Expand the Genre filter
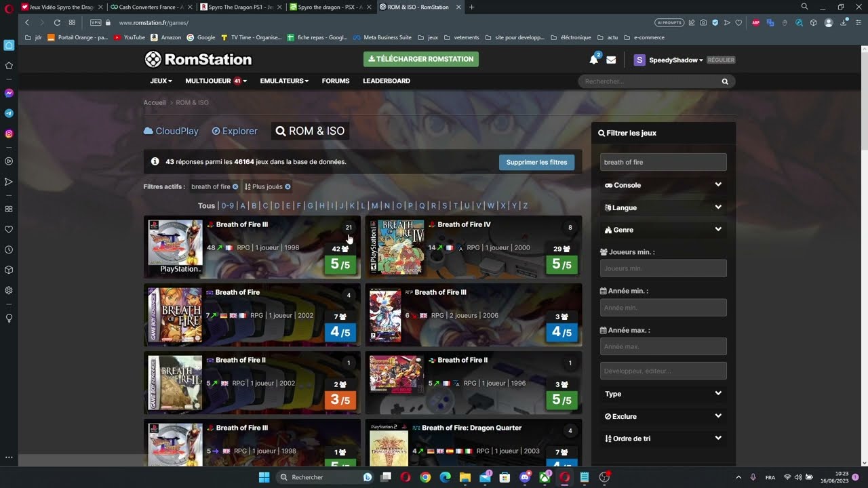 click(663, 230)
